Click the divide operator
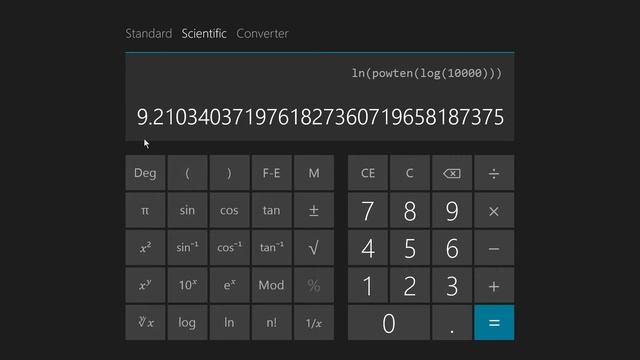The image size is (640, 360). coord(494,173)
